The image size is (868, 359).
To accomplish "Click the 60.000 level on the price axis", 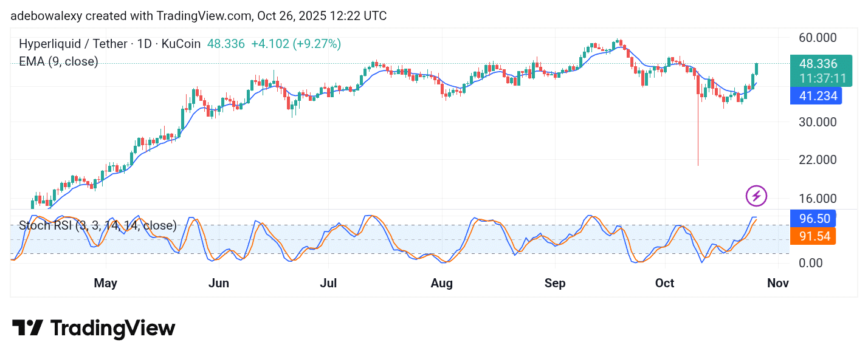I will (x=818, y=38).
